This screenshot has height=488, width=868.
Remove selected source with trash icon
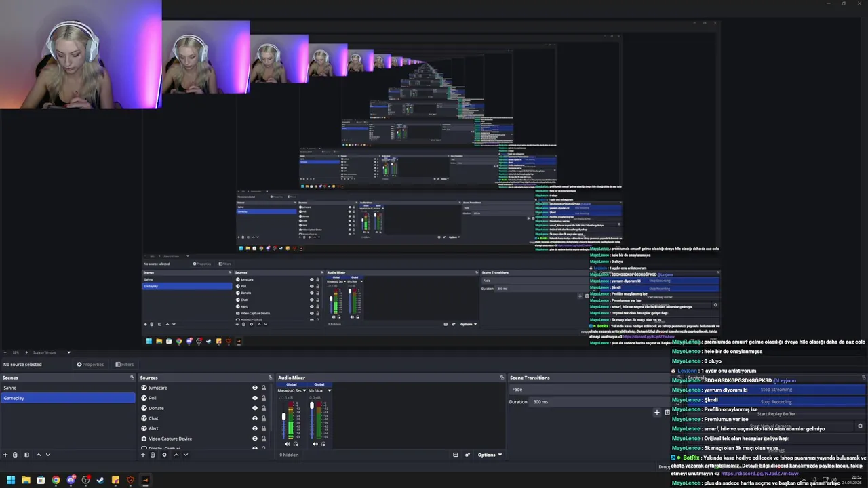point(153,455)
